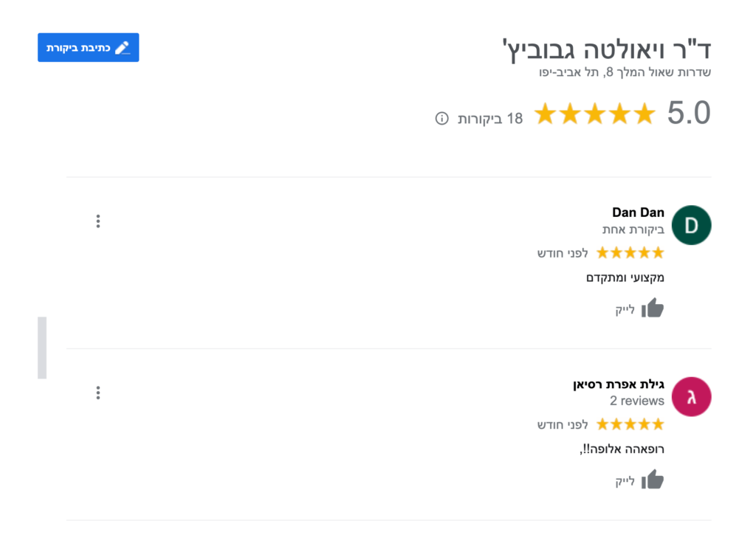756x552 pixels.
Task: Open the three-dot menu on Dan Dan's review
Action: point(98,221)
